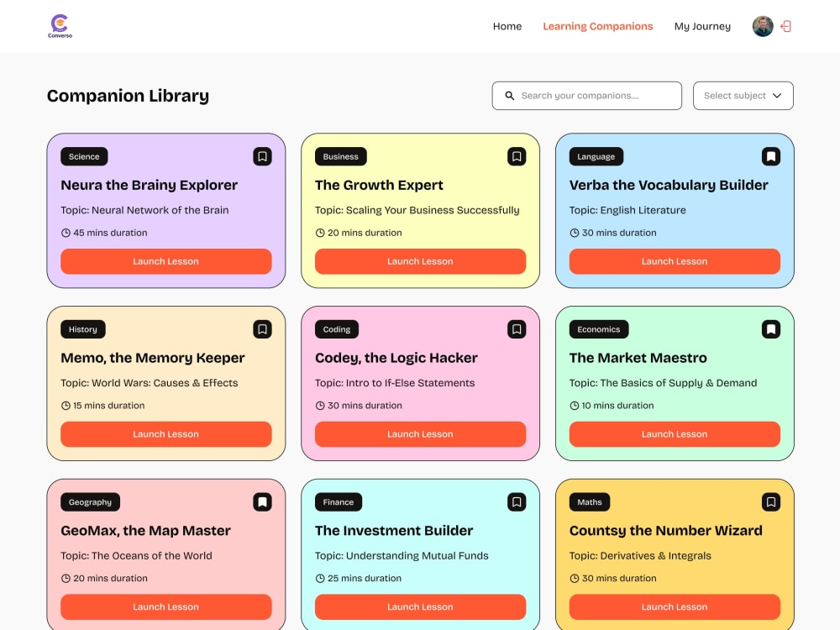Click the Converso logo
Viewport: 840px width, 630px height.
click(60, 26)
